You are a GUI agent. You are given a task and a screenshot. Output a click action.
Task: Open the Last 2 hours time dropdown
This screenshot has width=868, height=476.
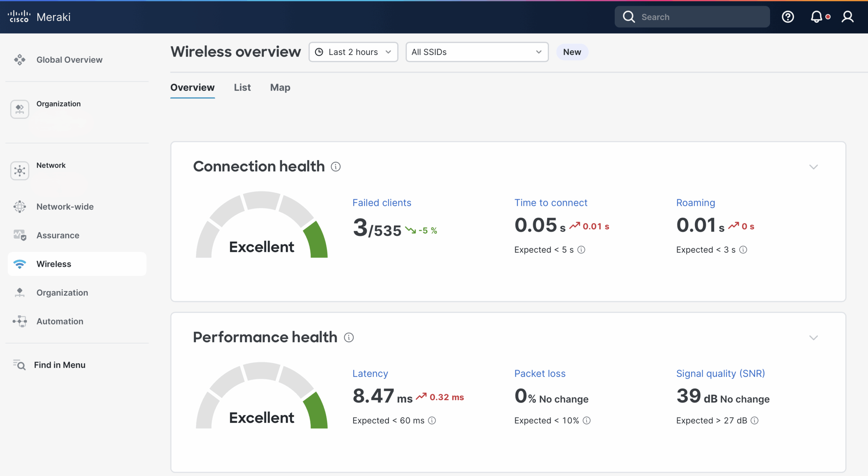click(x=353, y=52)
